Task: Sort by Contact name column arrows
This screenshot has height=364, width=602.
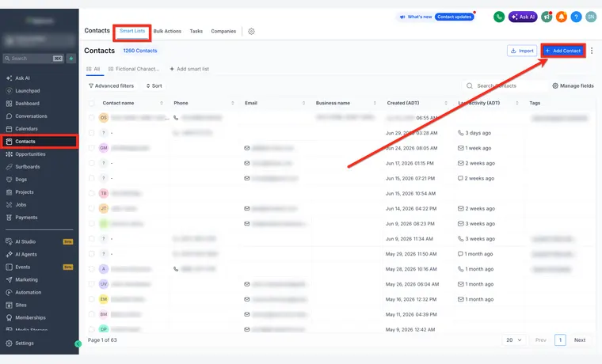Action: (162, 103)
